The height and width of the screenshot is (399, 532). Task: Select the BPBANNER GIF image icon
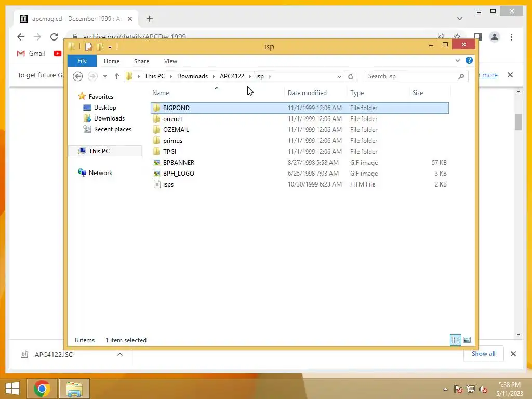tap(156, 163)
